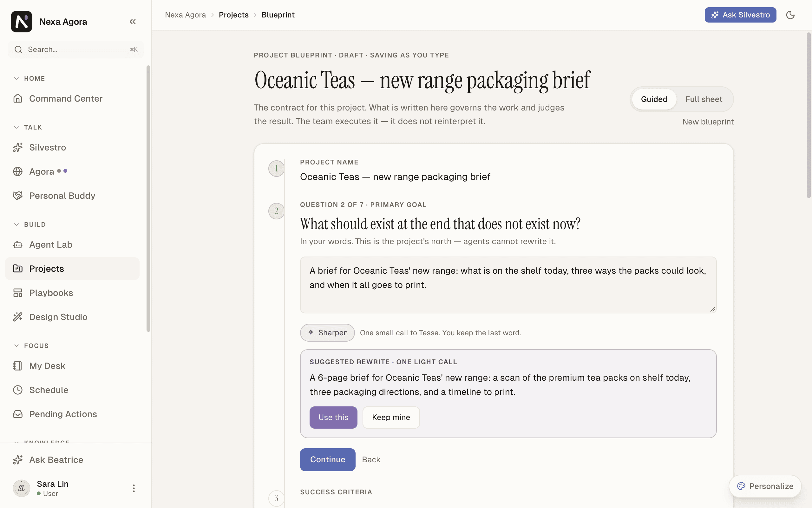This screenshot has height=508, width=812.
Task: Click the Nexa Agora logo icon
Action: (22, 22)
